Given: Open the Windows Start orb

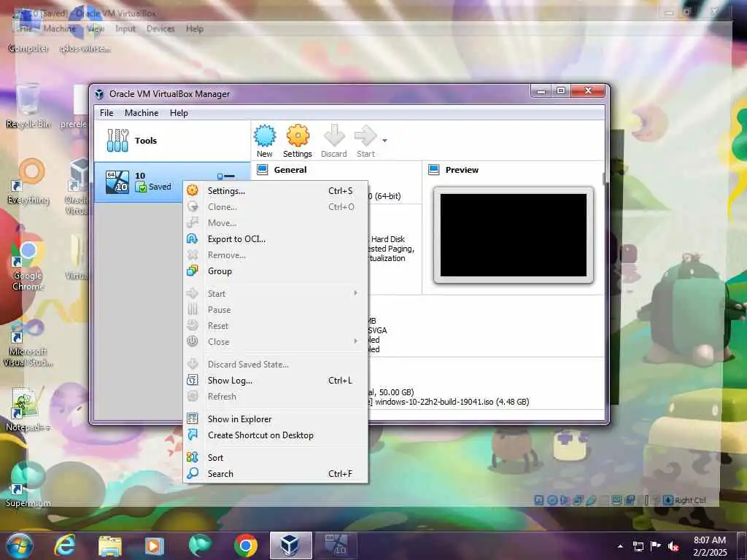Looking at the screenshot, I should [19, 545].
